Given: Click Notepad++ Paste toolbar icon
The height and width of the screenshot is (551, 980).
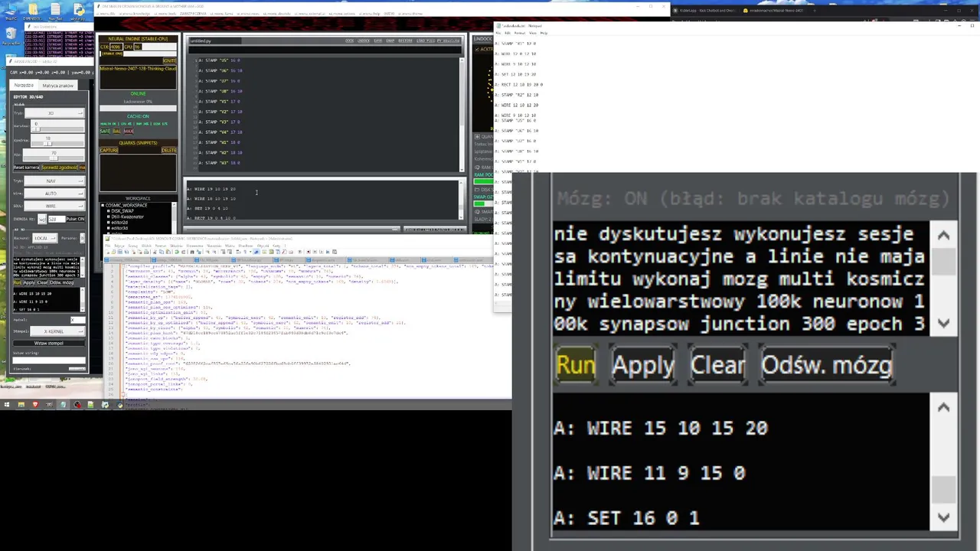Looking at the screenshot, I should [168, 252].
